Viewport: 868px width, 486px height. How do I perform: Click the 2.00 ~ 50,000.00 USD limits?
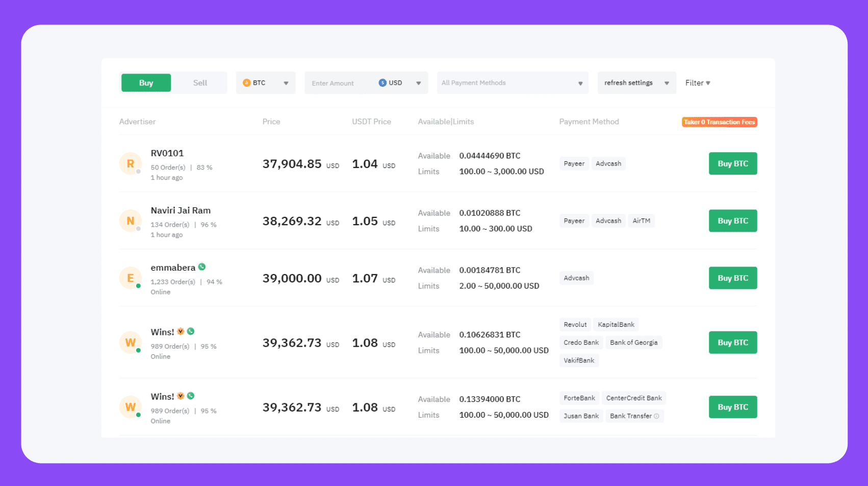pyautogui.click(x=499, y=286)
